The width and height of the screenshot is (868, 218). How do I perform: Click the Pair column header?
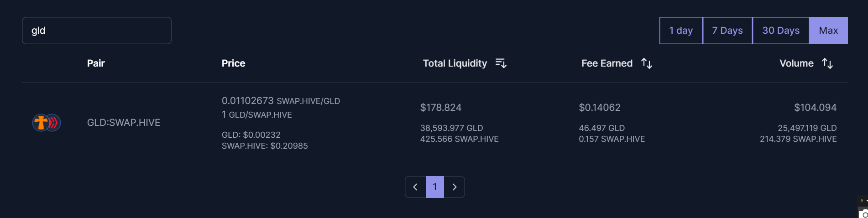[96, 63]
